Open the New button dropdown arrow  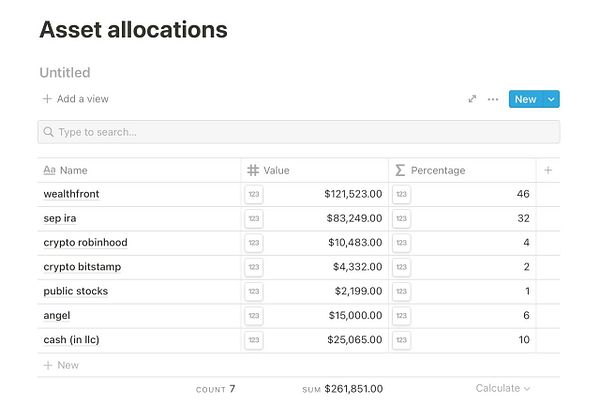point(552,99)
